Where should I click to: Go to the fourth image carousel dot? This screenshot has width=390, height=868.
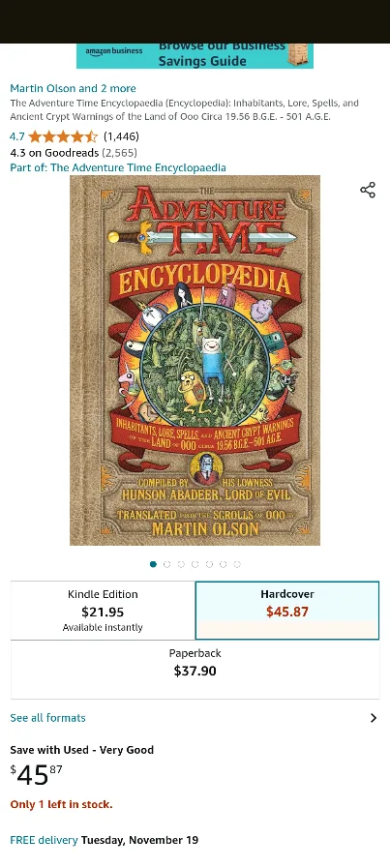pyautogui.click(x=195, y=564)
